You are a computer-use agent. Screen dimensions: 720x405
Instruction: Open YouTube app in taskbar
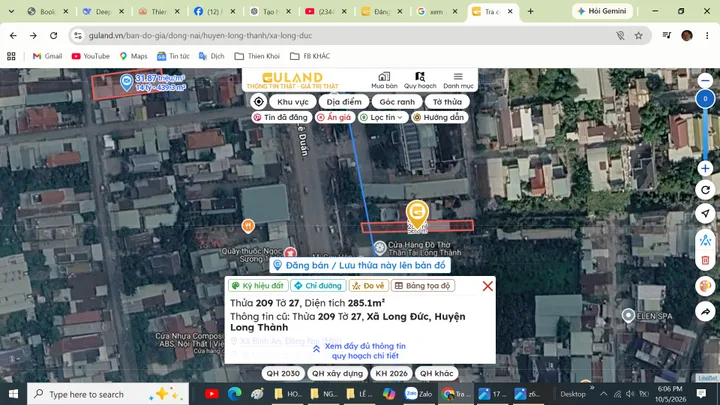point(212,394)
